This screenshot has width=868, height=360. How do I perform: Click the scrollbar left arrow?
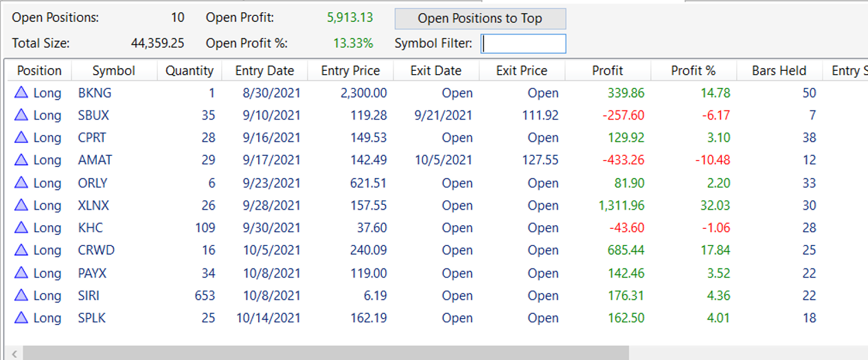pos(14,353)
